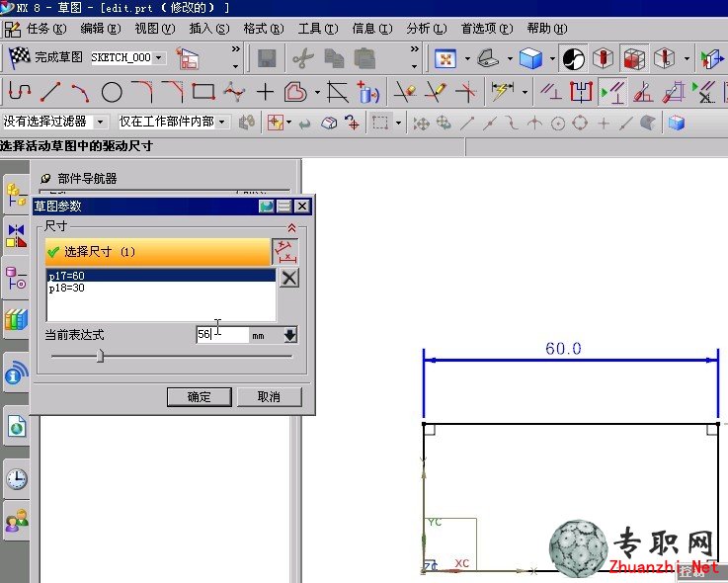This screenshot has height=583, width=728.
Task: Open the 工具 menu
Action: [x=317, y=29]
